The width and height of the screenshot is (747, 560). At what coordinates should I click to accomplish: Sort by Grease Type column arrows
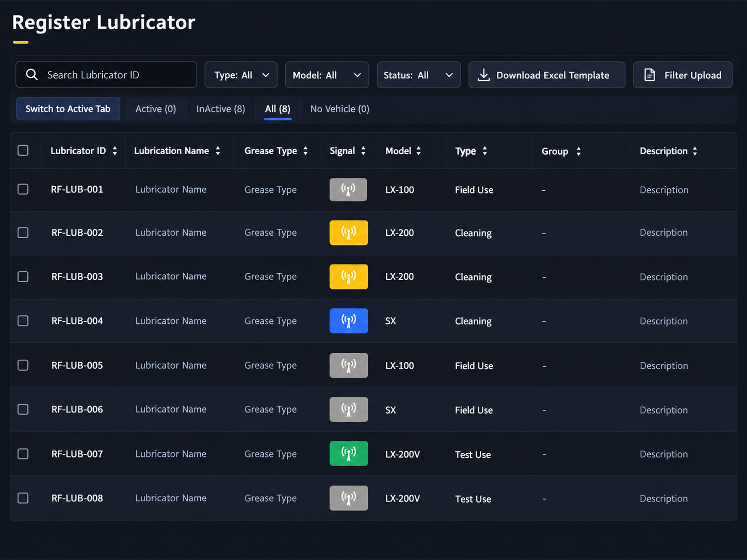[305, 151]
